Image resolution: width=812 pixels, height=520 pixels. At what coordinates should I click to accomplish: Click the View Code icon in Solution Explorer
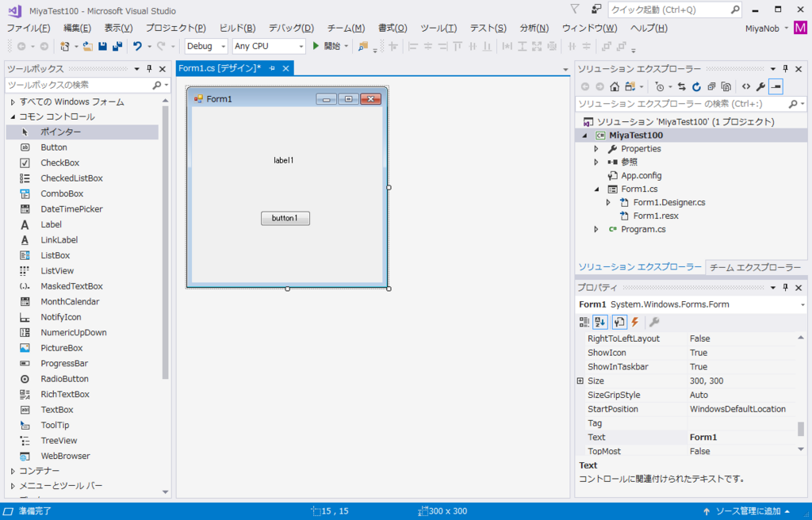[745, 86]
